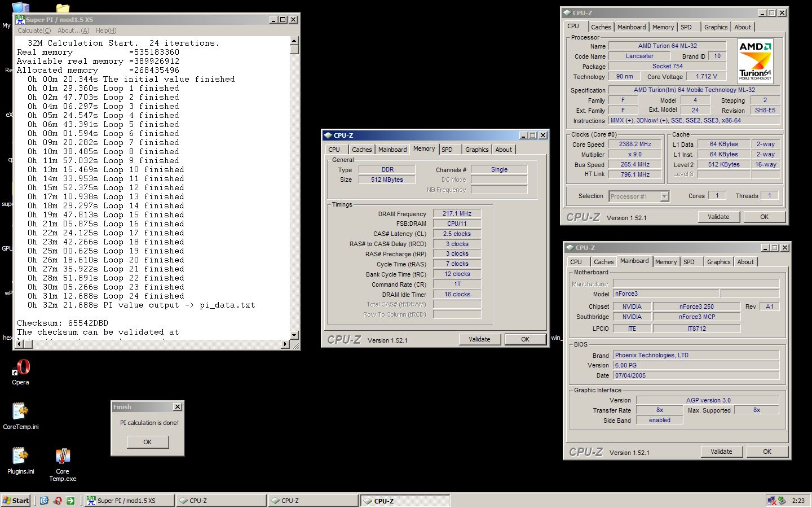Viewport: 812px width, 508px height.
Task: Click OK in the Mainboard CPU-Z window
Action: [767, 452]
